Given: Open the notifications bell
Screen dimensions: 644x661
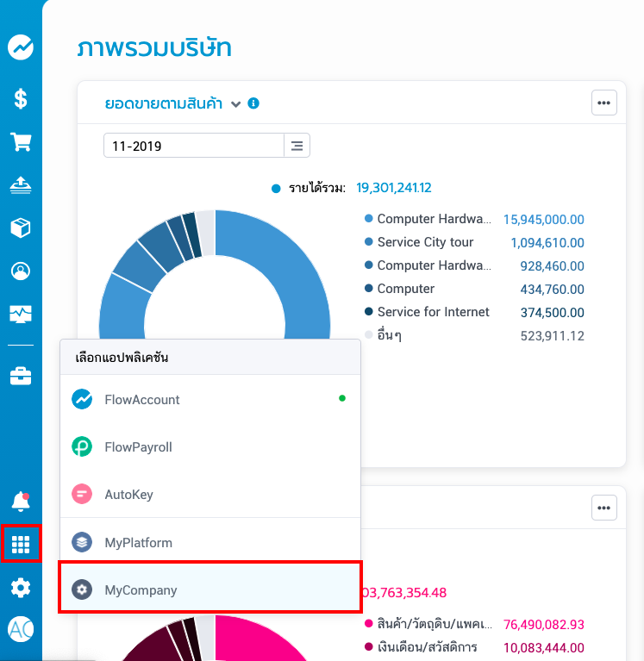Looking at the screenshot, I should point(21,501).
